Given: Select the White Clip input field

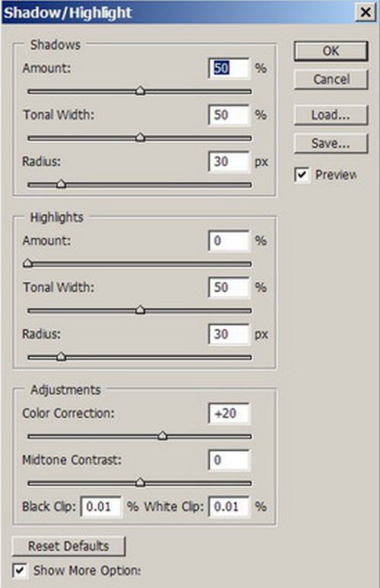Looking at the screenshot, I should coord(229,507).
